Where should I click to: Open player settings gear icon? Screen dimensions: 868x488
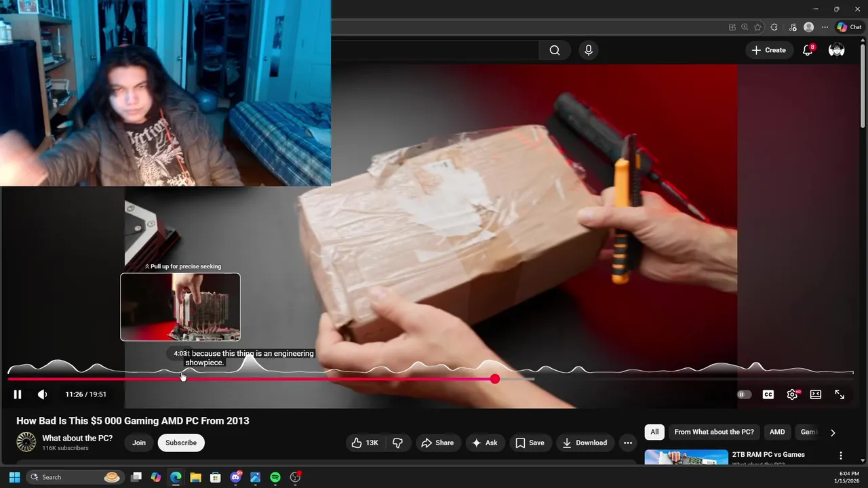(x=792, y=394)
